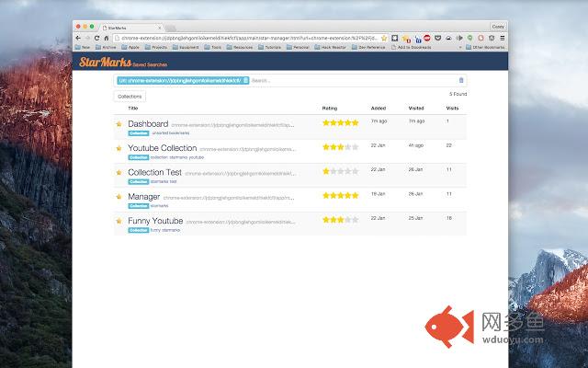
Task: Click the StarMarks logo
Action: (x=105, y=62)
